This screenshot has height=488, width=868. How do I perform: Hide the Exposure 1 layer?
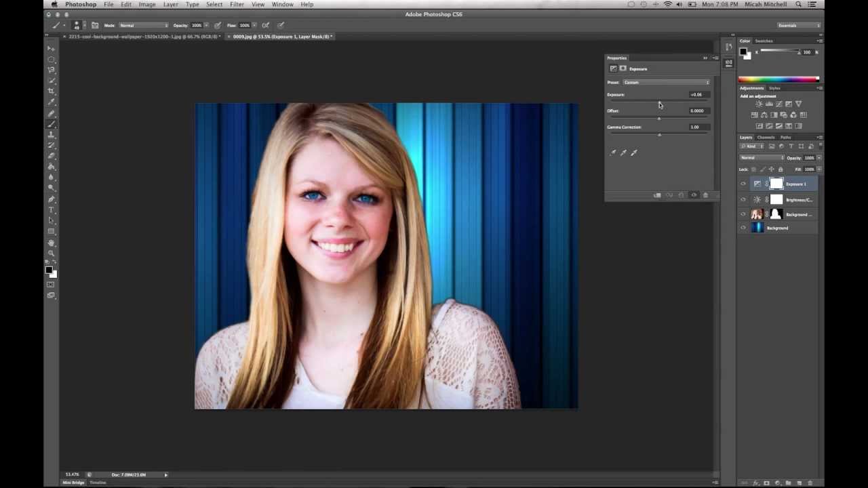743,184
